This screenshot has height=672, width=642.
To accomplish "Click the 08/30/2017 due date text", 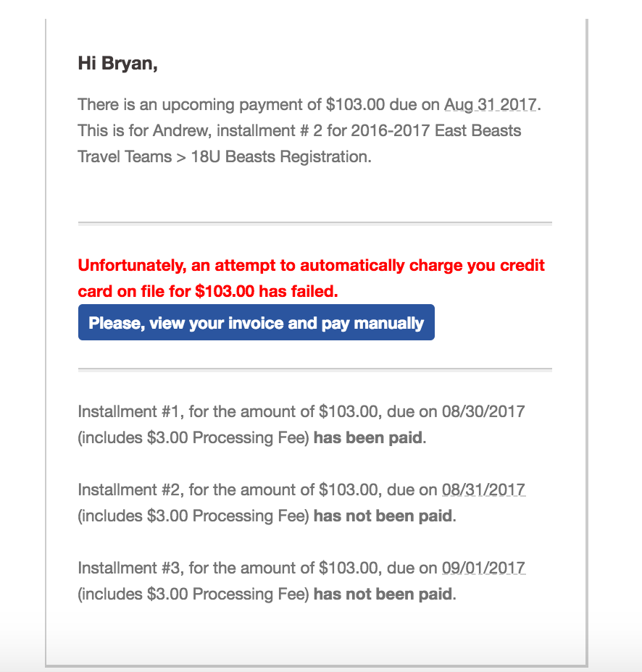I will click(483, 411).
